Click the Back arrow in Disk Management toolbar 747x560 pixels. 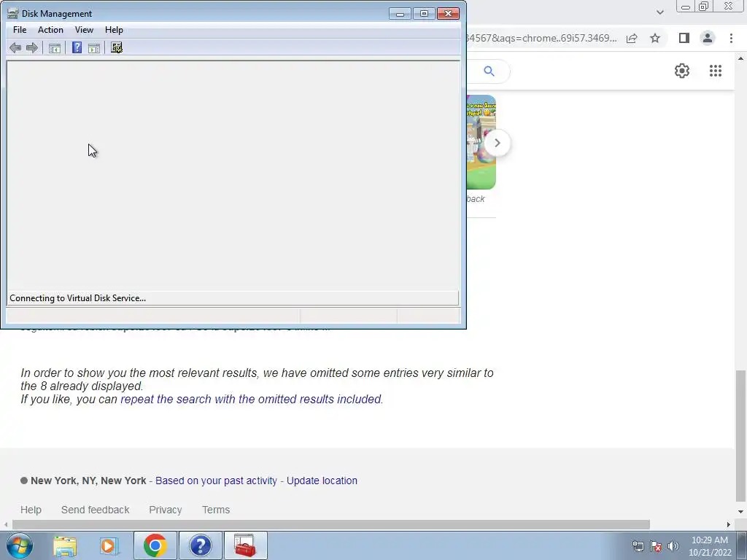coord(15,47)
